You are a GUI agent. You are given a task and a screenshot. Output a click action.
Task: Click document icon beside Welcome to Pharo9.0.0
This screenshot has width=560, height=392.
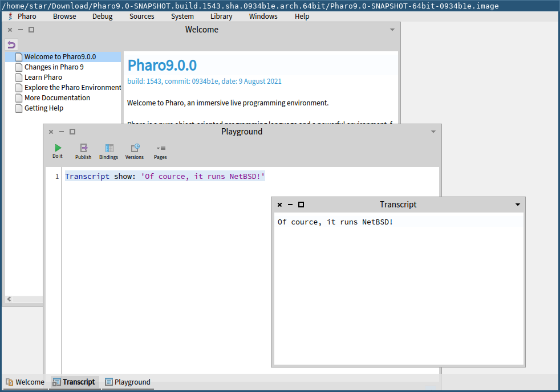tap(19, 57)
